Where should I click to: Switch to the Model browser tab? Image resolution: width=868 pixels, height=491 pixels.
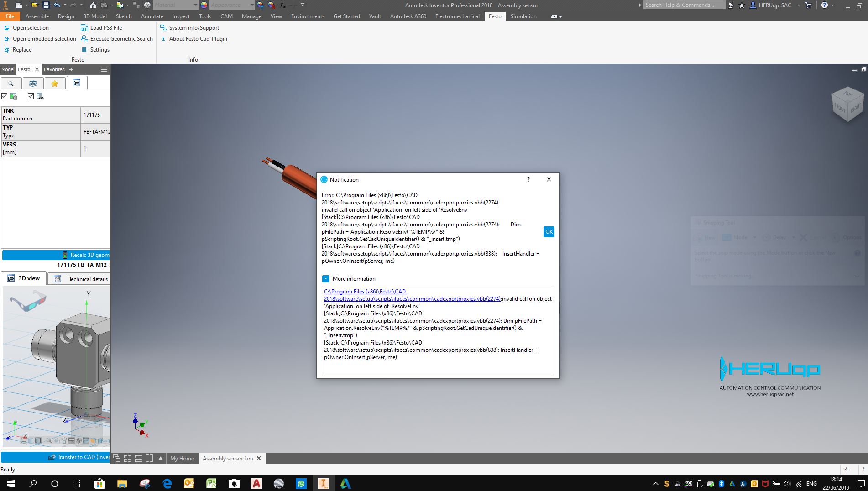(x=8, y=69)
